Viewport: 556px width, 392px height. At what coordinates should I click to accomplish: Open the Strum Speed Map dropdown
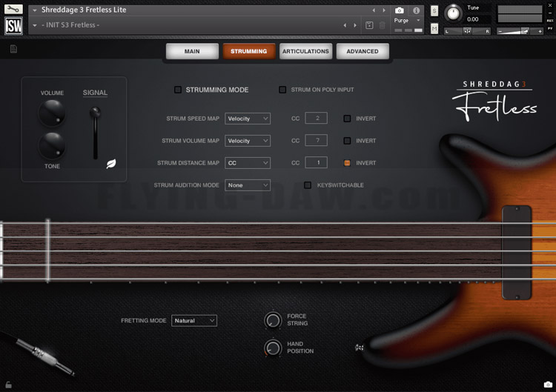pyautogui.click(x=248, y=119)
